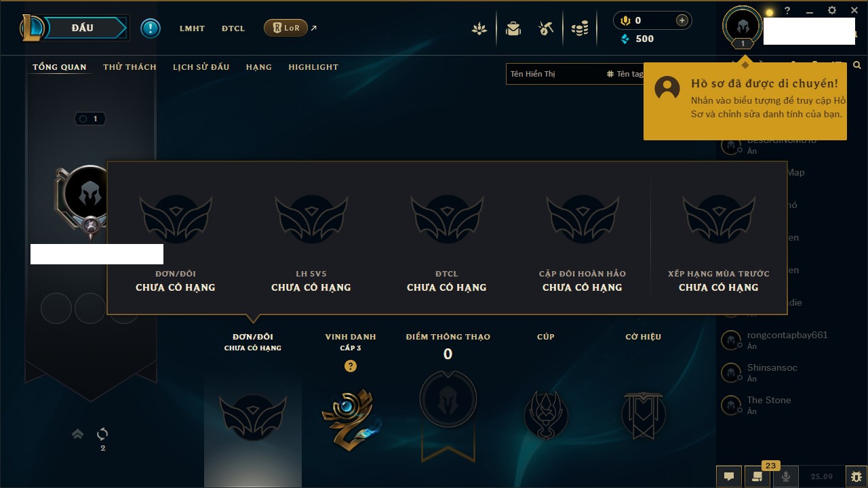Switch to the THỬ THÁCH tab
This screenshot has height=488, width=868.
[130, 67]
